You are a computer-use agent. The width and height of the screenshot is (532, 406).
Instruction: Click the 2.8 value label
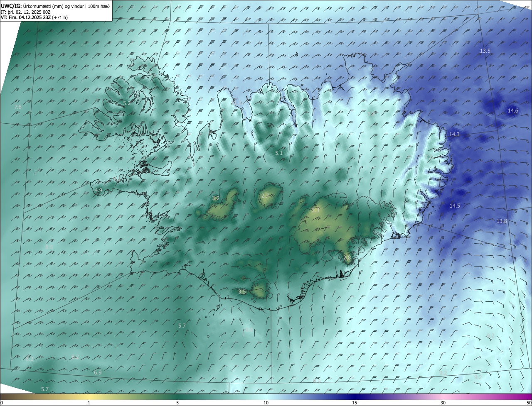click(x=347, y=258)
